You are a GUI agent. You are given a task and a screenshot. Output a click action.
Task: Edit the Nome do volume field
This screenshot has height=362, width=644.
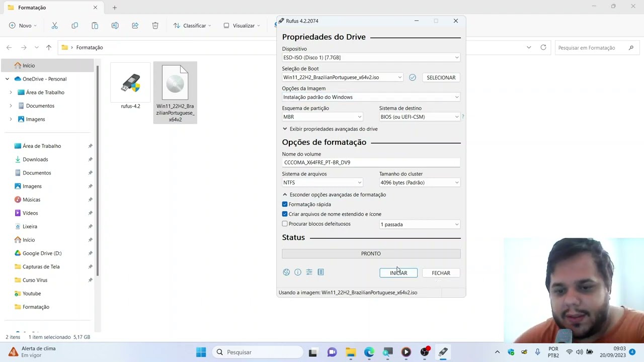click(371, 162)
